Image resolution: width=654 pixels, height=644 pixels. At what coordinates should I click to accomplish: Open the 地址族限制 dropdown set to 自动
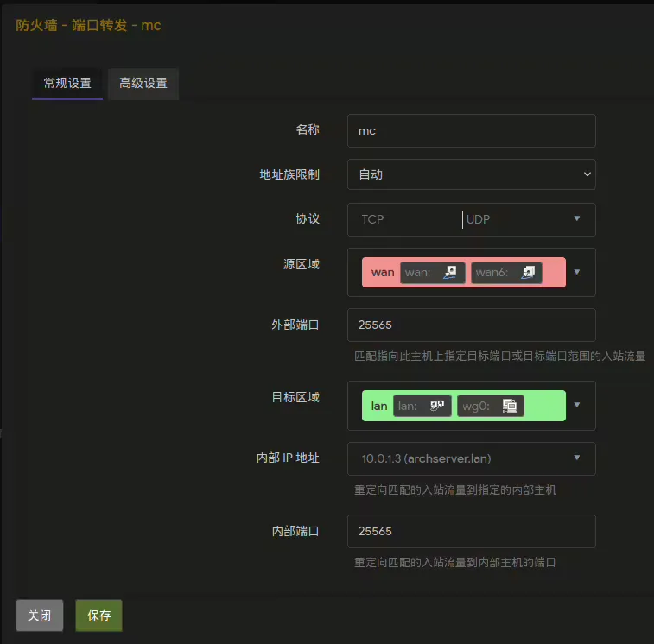(x=471, y=174)
